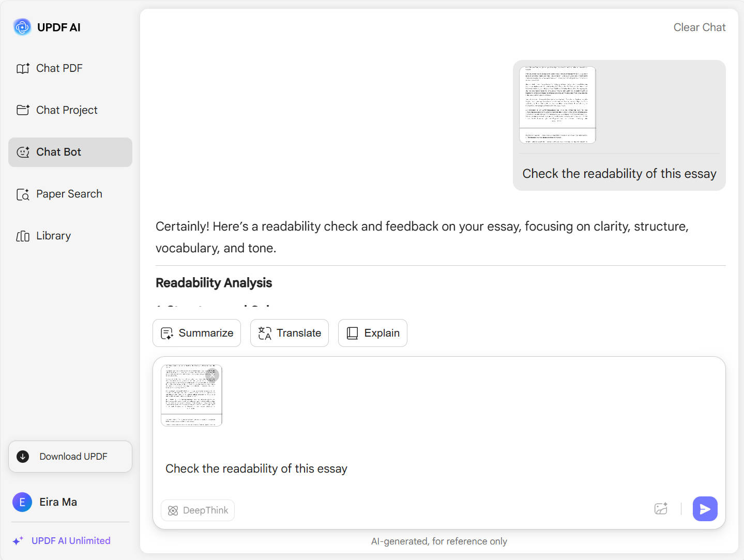The image size is (744, 560).
Task: Go to the Library section
Action: tap(53, 236)
